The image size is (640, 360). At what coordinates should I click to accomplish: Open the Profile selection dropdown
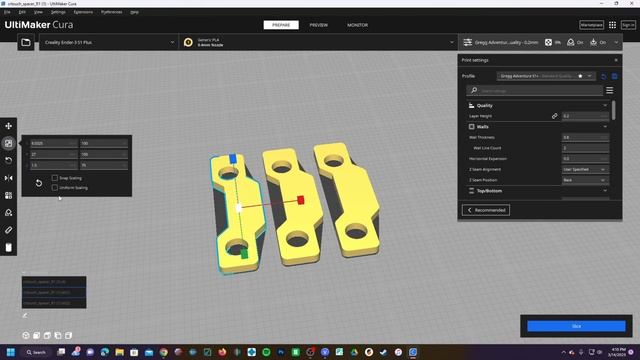547,76
